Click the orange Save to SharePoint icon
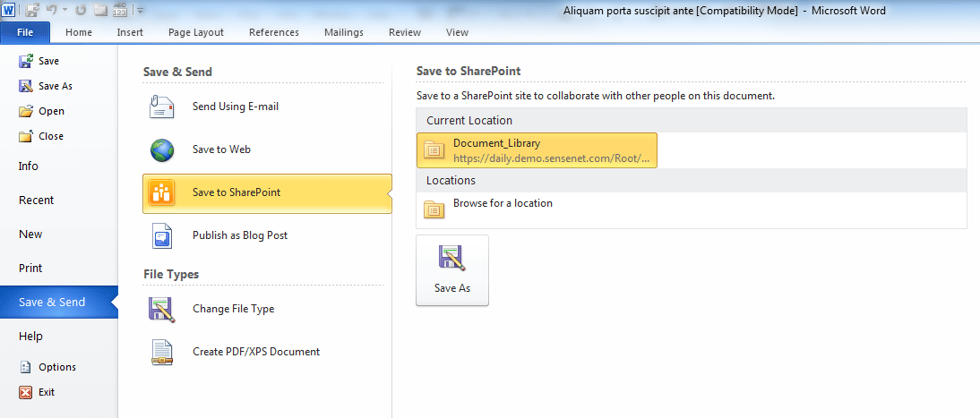 162,193
